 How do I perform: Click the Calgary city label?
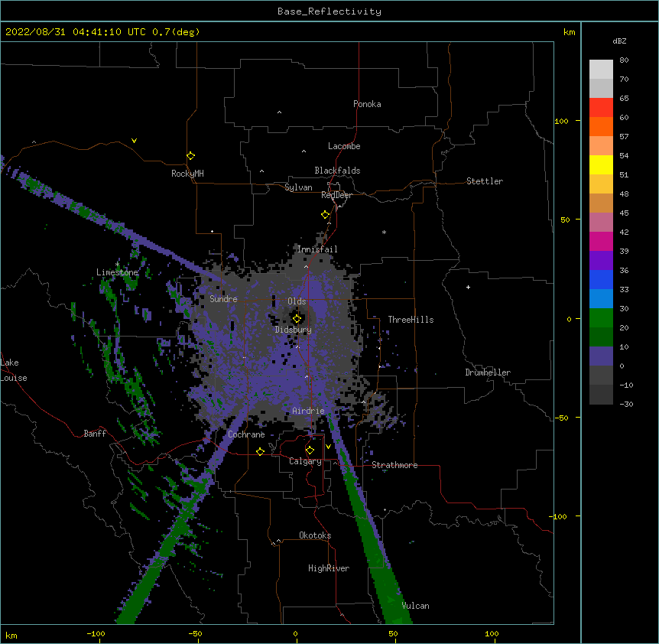[x=305, y=461]
